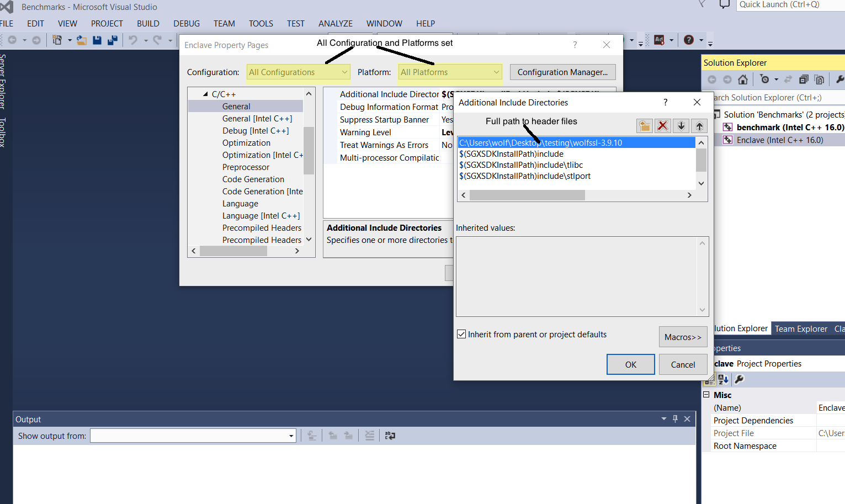Click the Macros>> button
The image size is (845, 504).
(x=683, y=337)
